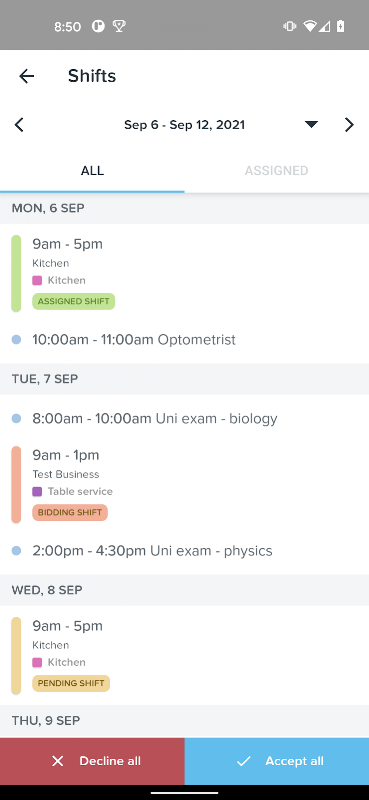
Task: Advance to next week with right chevron
Action: (x=349, y=124)
